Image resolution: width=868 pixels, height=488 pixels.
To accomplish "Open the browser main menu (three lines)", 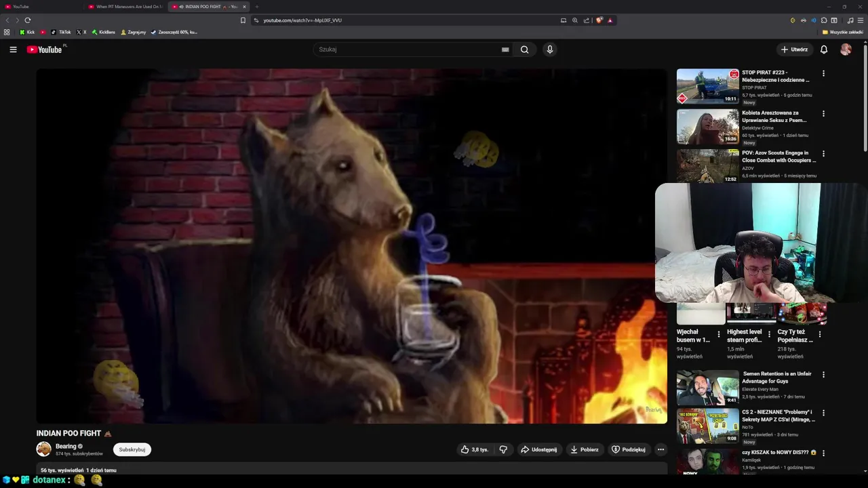I will 861,20.
